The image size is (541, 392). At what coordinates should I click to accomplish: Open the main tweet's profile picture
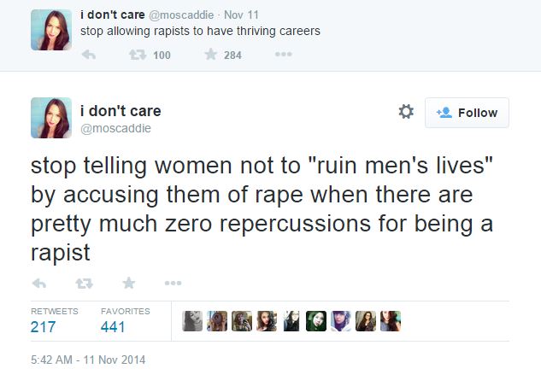click(51, 118)
